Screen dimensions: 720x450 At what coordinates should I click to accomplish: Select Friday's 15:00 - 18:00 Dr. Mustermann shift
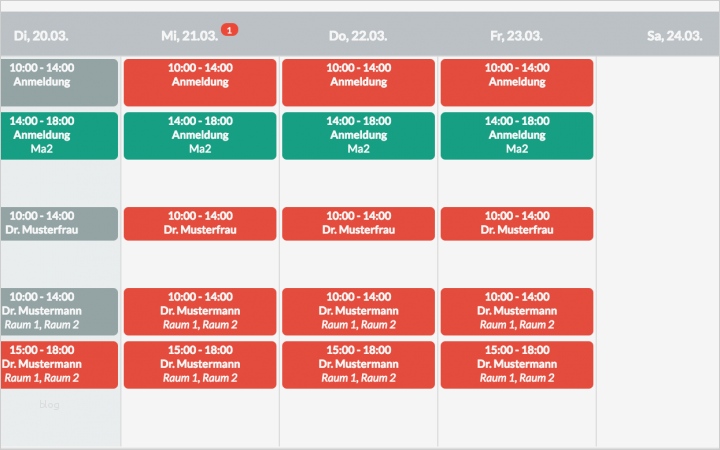(x=517, y=364)
